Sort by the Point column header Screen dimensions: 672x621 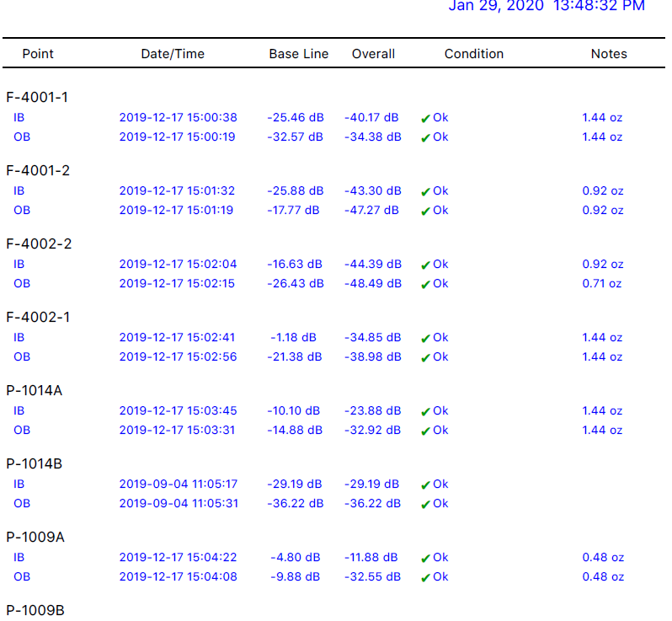click(x=38, y=53)
